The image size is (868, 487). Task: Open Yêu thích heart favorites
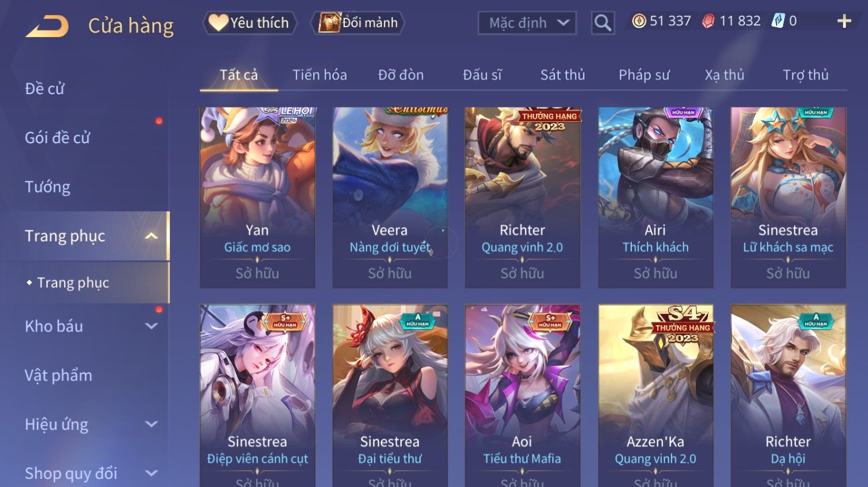pyautogui.click(x=249, y=23)
